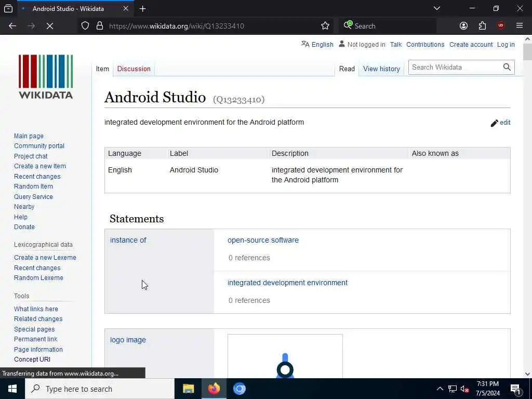Open Related changes link
Screen dimensions: 532x399
pyautogui.click(x=38, y=319)
